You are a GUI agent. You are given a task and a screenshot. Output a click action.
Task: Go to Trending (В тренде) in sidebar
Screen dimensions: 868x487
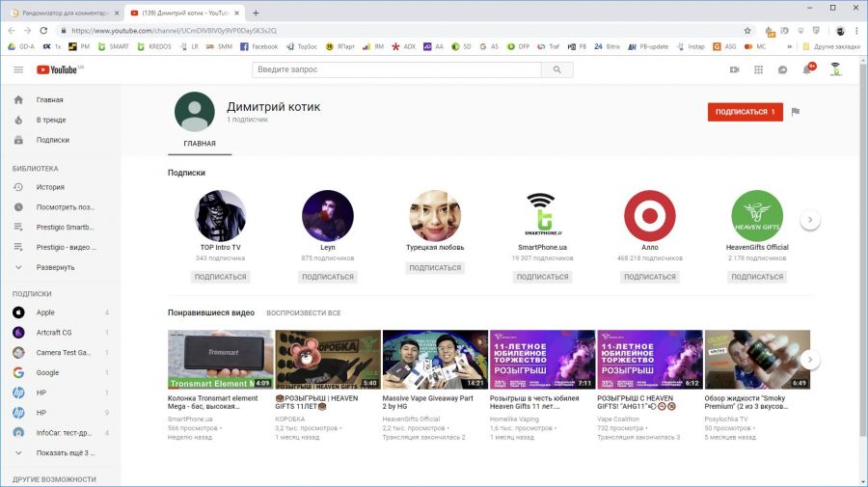[x=51, y=120]
